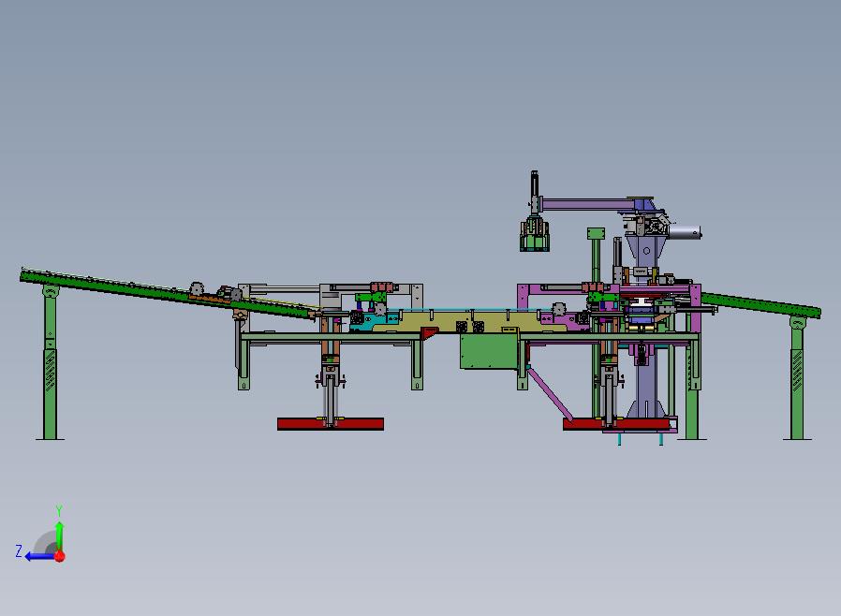Select the far-right green conveyor support leg
The image size is (841, 616).
(x=798, y=378)
